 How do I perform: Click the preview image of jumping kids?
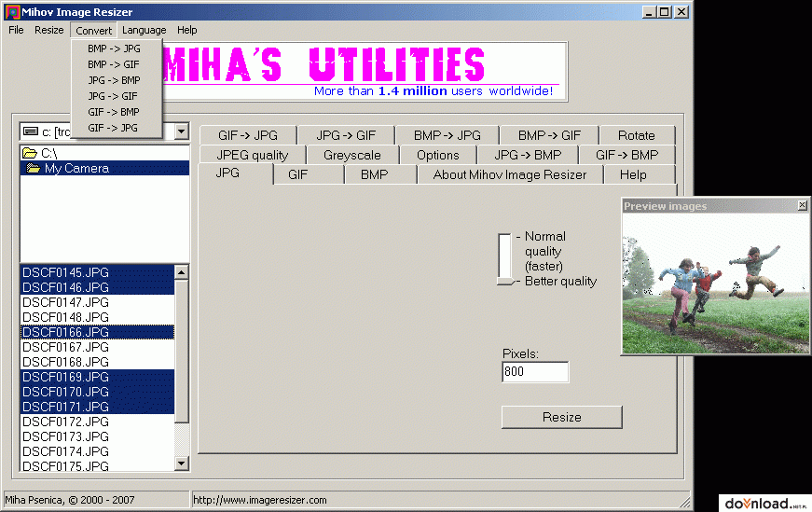click(715, 284)
